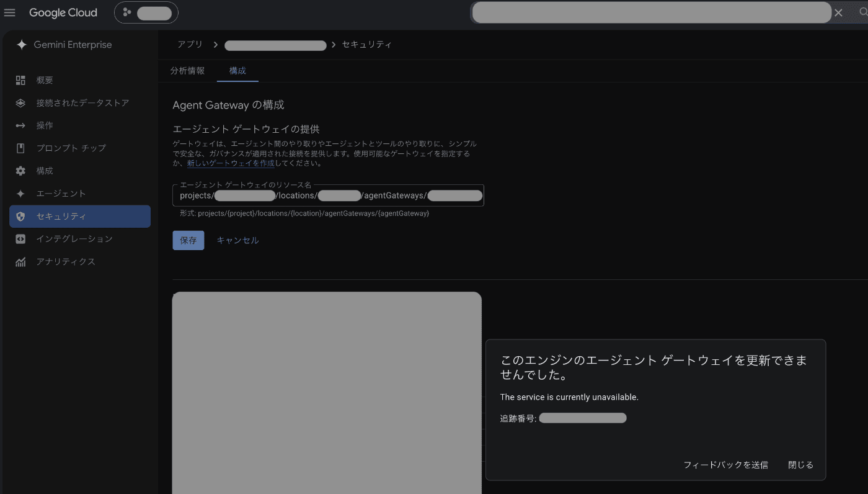Click フィードバックを送信 in error dialog
Viewport: 868px width, 494px height.
pos(725,465)
